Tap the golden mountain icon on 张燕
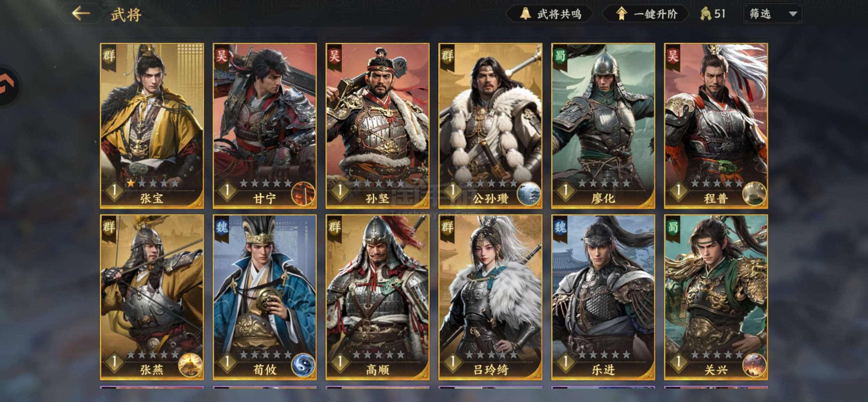Screen dimensions: 868x402 (191, 365)
